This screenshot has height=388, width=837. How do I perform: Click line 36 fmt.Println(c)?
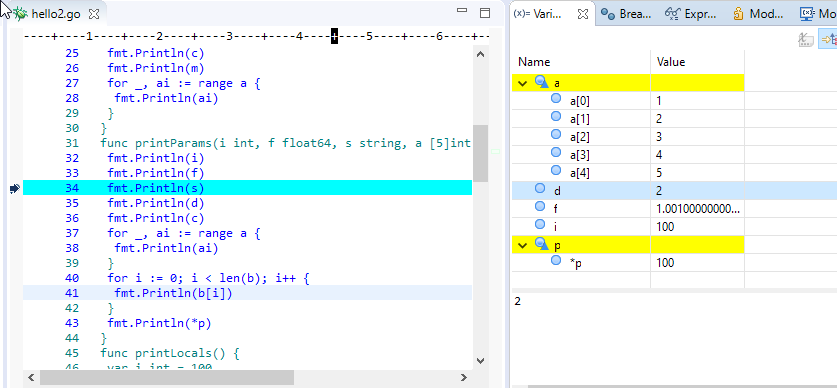coord(156,218)
